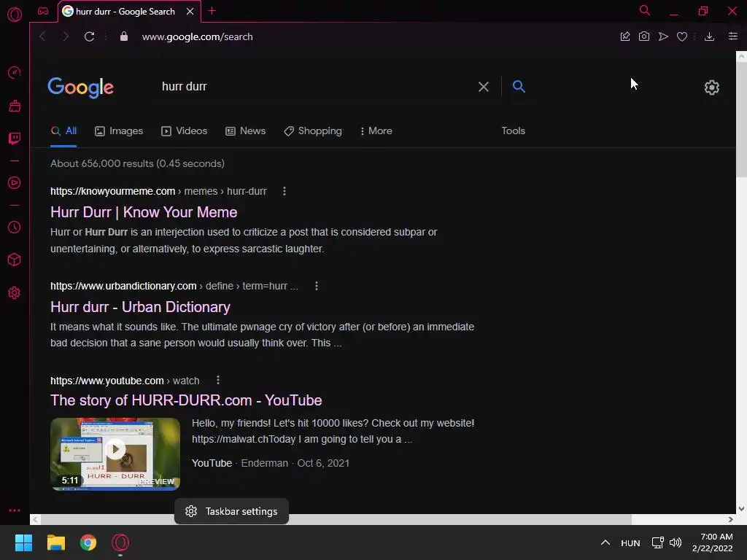Open Easy Setup menu icon
747x560 pixels.
733,36
